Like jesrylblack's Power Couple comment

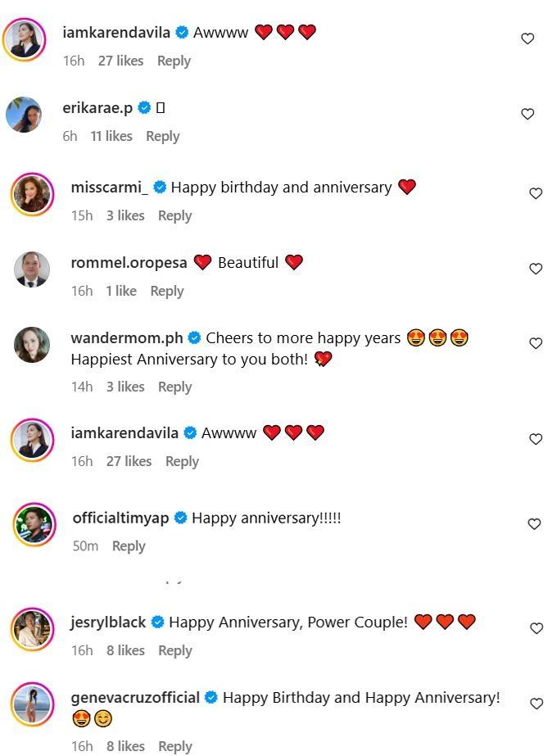537,627
